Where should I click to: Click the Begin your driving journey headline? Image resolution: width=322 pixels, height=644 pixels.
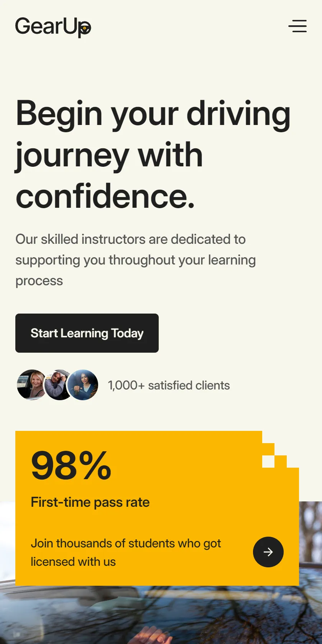click(x=153, y=155)
